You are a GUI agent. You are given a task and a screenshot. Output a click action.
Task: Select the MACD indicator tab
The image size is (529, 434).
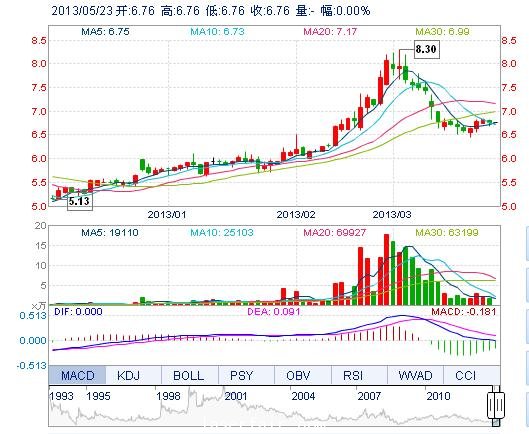[x=77, y=375]
